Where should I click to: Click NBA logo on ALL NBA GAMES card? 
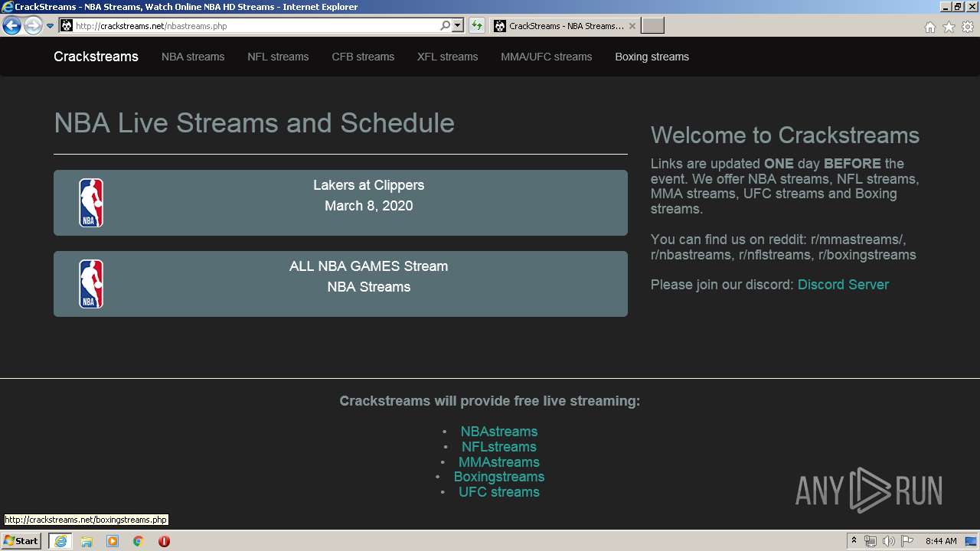coord(91,284)
